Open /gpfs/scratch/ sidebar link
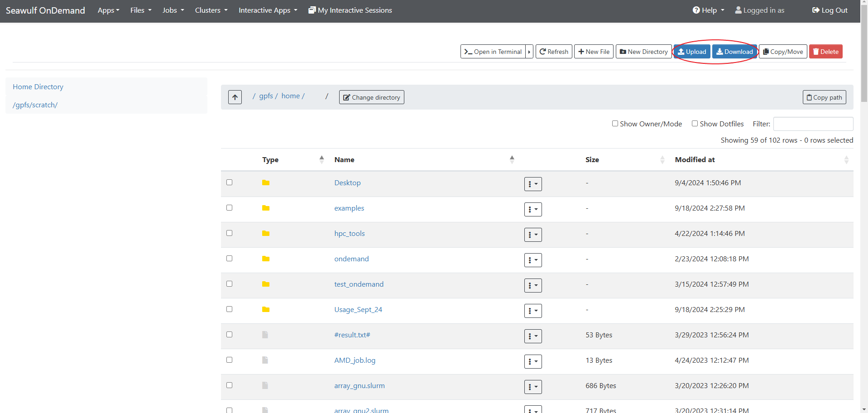 click(x=35, y=105)
